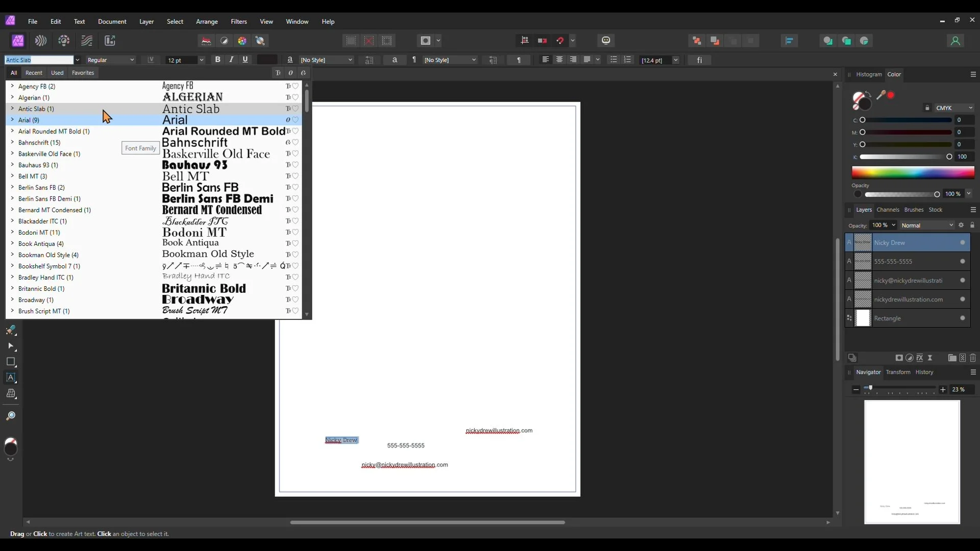Viewport: 980px width, 551px height.
Task: Click the bulleted list icon
Action: pyautogui.click(x=614, y=60)
